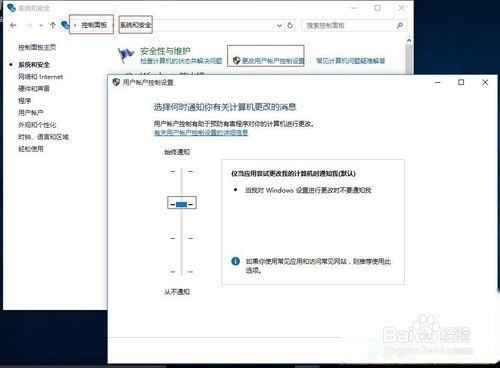This screenshot has height=368, width=500.
Task: Minimize the 系统和安全 window
Action: [354, 8]
